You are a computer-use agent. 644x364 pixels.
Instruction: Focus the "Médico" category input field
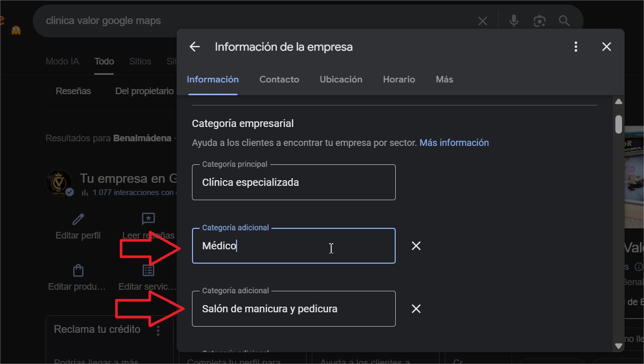[x=294, y=246]
